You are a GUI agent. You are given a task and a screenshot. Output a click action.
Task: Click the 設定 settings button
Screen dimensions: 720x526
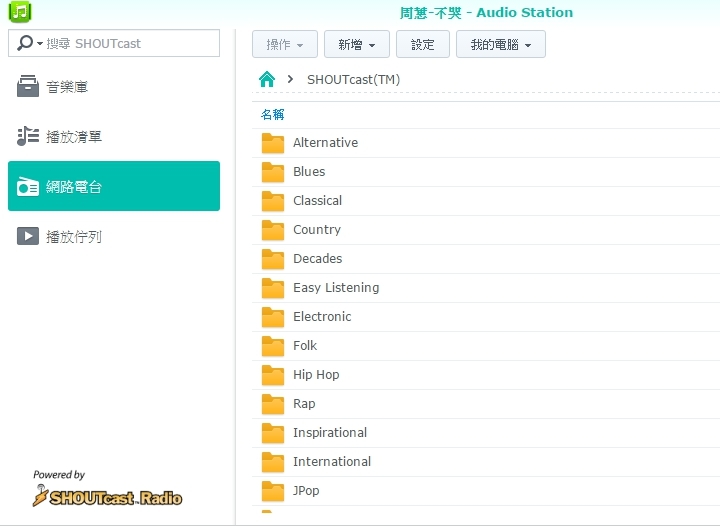(x=423, y=44)
